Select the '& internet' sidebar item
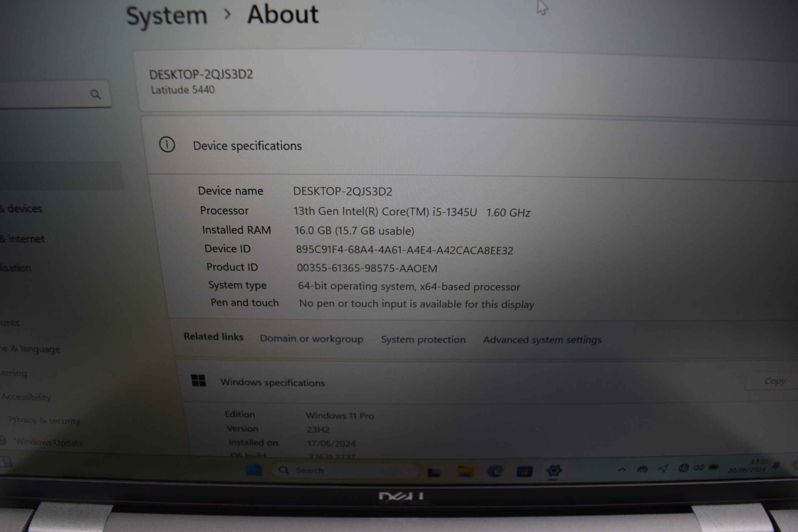This screenshot has height=532, width=798. [x=22, y=239]
